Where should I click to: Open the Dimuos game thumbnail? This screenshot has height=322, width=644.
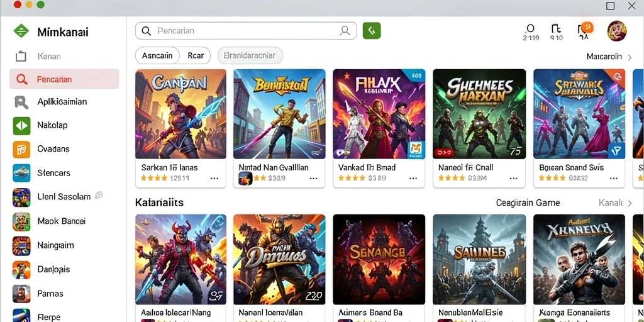279,259
